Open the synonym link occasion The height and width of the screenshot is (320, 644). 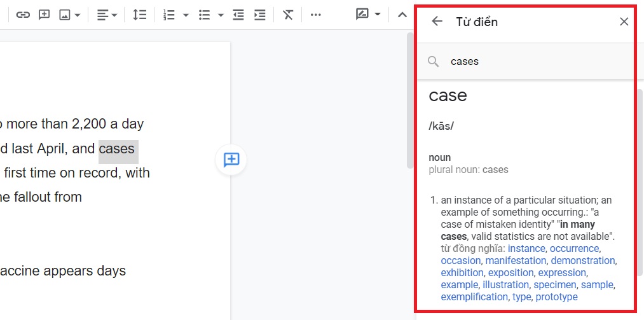460,260
